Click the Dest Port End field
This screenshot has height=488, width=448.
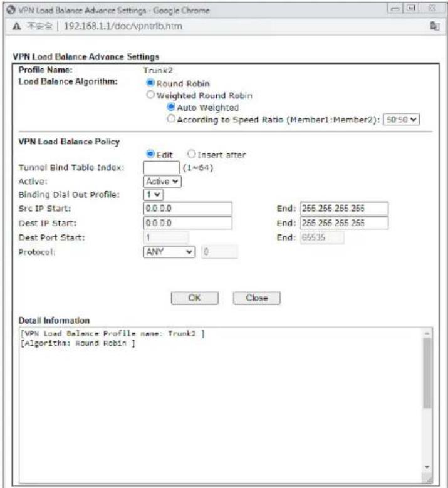[322, 237]
